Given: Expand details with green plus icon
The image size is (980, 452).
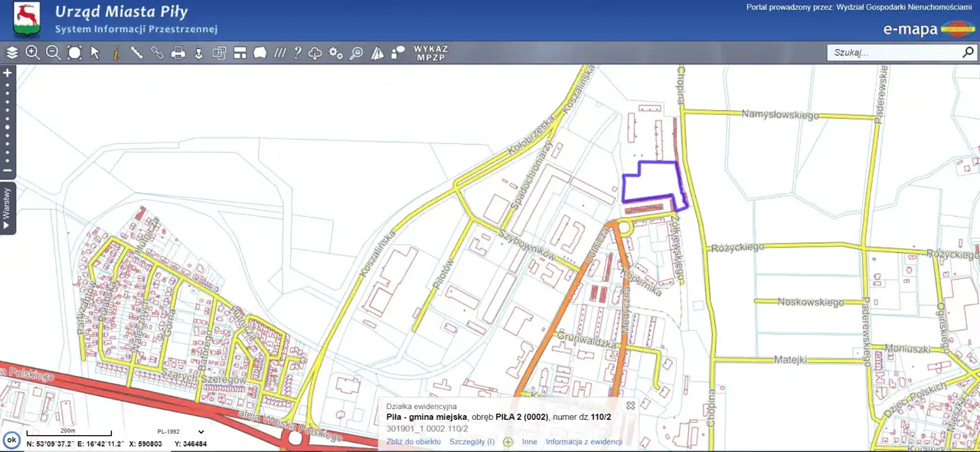Looking at the screenshot, I should [x=508, y=442].
